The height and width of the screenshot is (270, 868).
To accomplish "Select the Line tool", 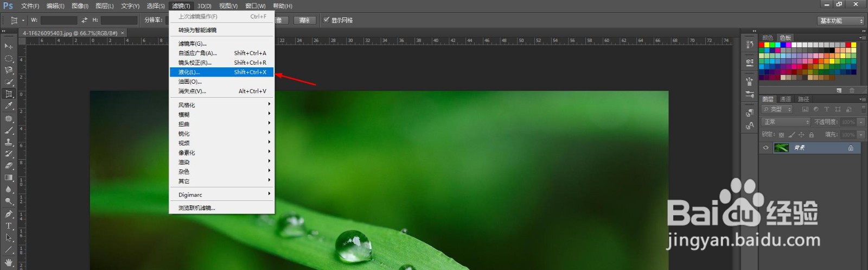I will [x=9, y=250].
